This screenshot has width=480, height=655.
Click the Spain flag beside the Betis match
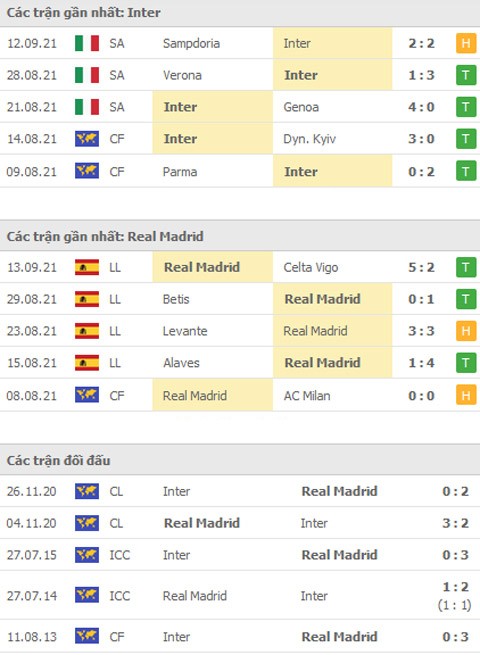(87, 299)
